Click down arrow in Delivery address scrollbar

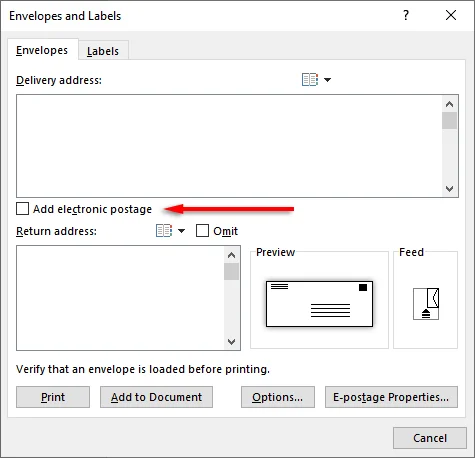449,189
